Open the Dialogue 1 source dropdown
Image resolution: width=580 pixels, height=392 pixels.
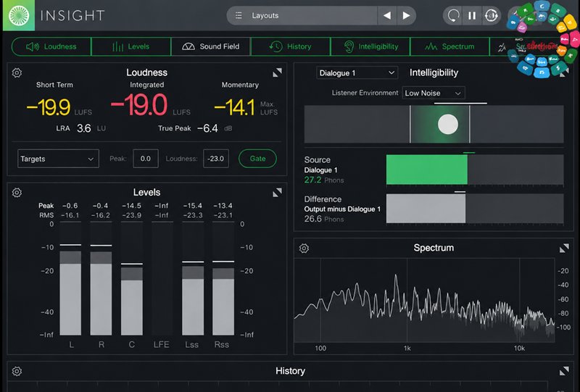pyautogui.click(x=357, y=73)
